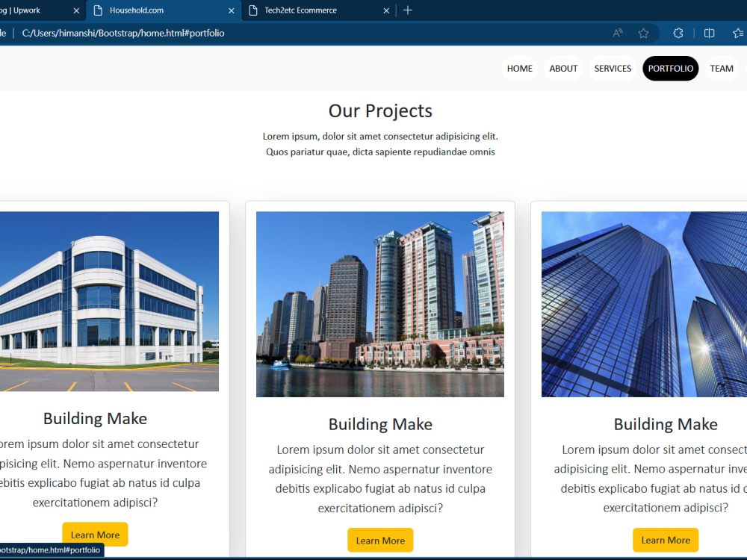Open a new browser tab
The height and width of the screenshot is (560, 747).
407,10
